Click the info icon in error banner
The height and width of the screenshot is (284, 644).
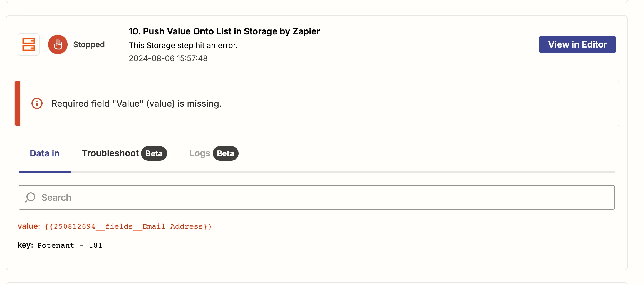point(37,103)
